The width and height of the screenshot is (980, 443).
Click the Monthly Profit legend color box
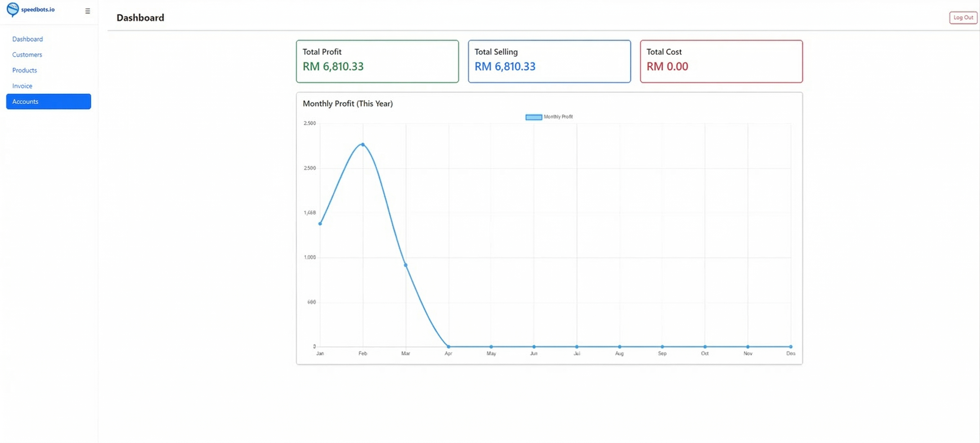click(x=533, y=117)
